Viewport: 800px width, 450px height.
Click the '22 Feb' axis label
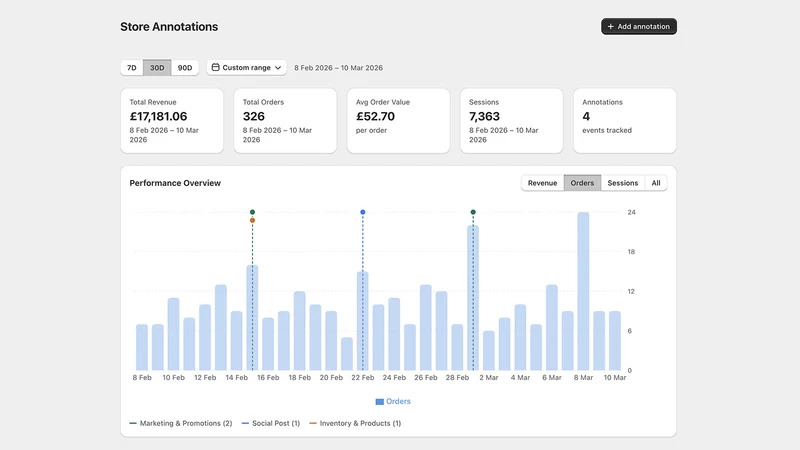click(x=363, y=378)
